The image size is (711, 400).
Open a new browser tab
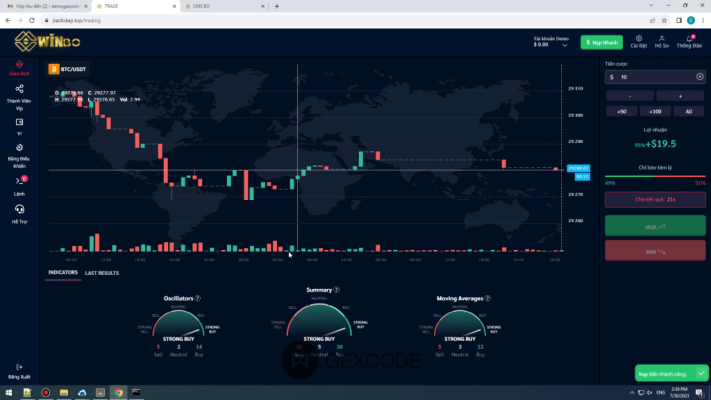click(277, 6)
